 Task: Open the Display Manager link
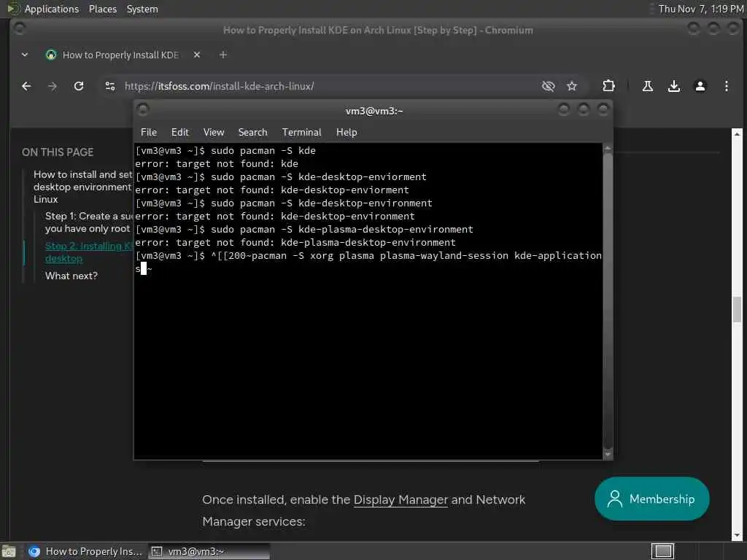point(400,499)
